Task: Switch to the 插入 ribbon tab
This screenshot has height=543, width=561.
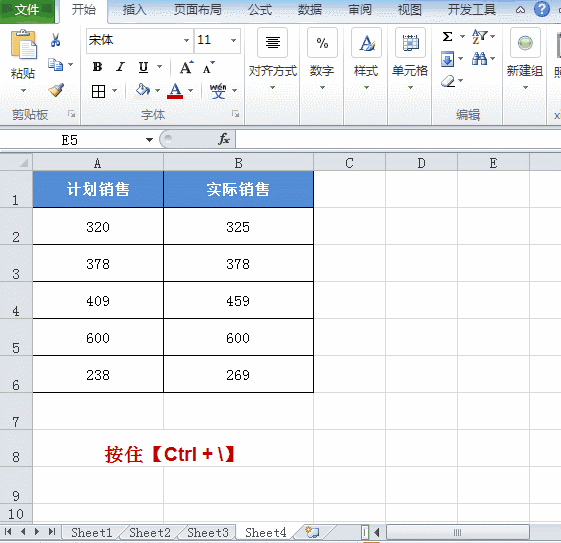Action: pos(135,10)
